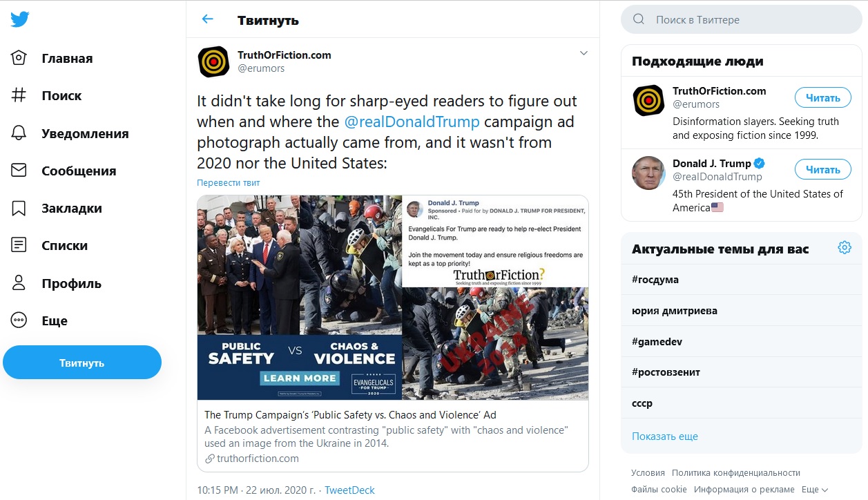Open Уведомления bell icon

click(19, 133)
